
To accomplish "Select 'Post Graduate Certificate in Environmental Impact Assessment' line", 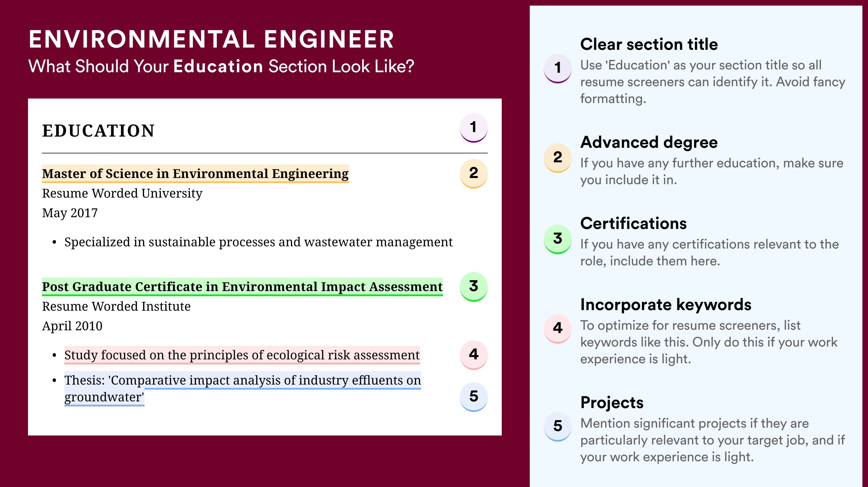I will tap(242, 287).
